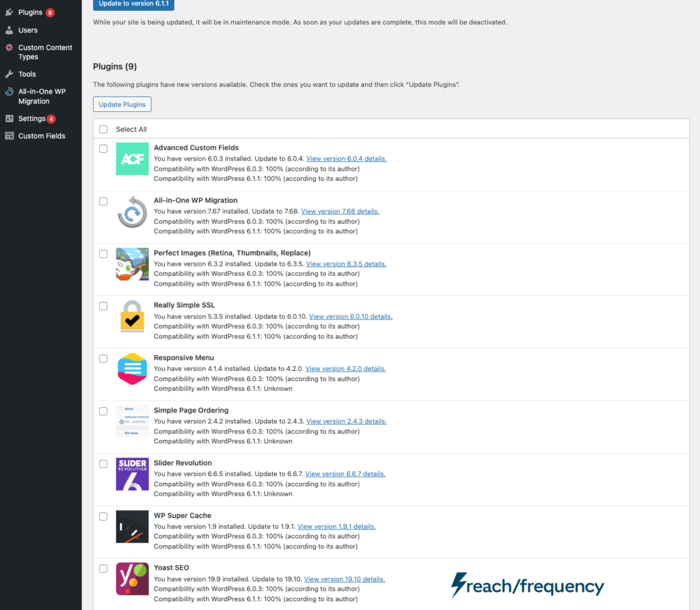Click the 'Really Simple SSL' plugin name

(x=185, y=305)
